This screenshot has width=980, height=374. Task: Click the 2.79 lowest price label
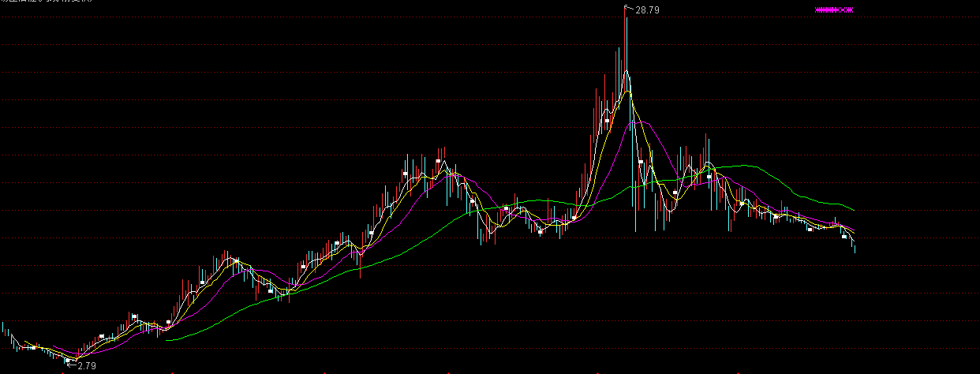tap(87, 366)
